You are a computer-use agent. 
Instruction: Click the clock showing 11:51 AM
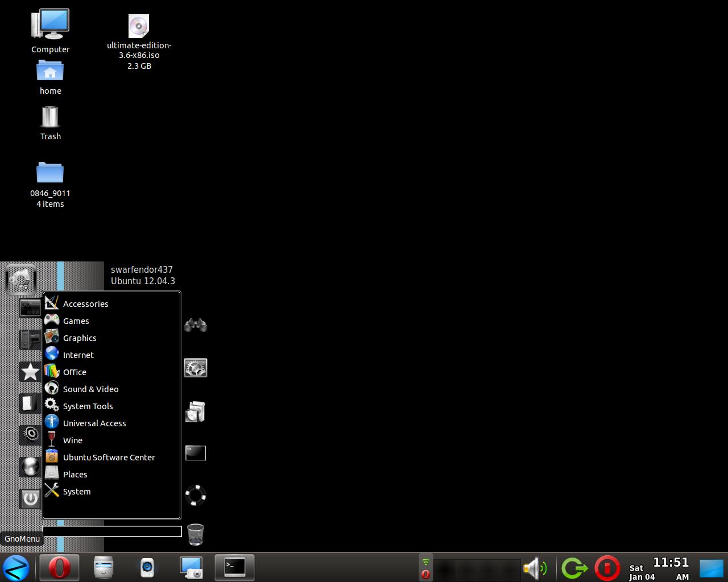tap(671, 568)
